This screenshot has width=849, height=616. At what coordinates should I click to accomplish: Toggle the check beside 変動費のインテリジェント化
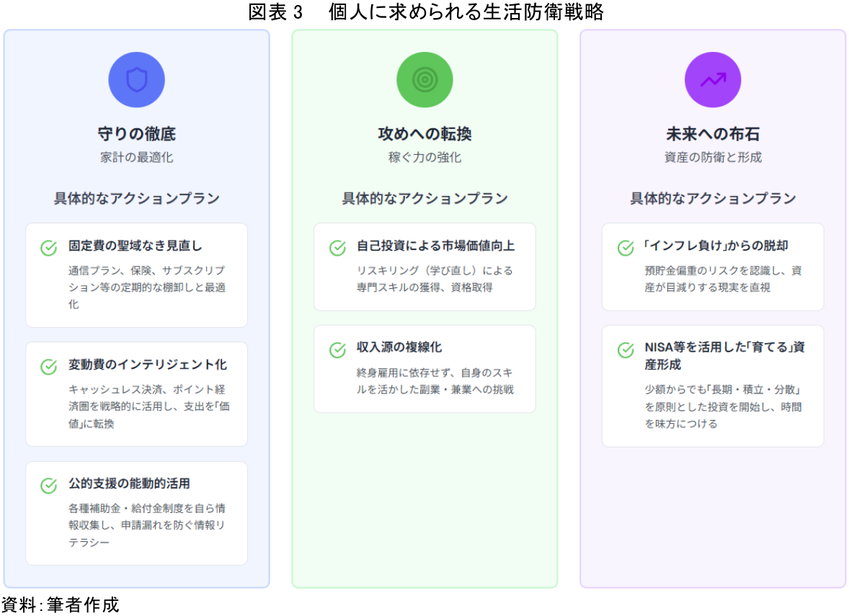(48, 367)
